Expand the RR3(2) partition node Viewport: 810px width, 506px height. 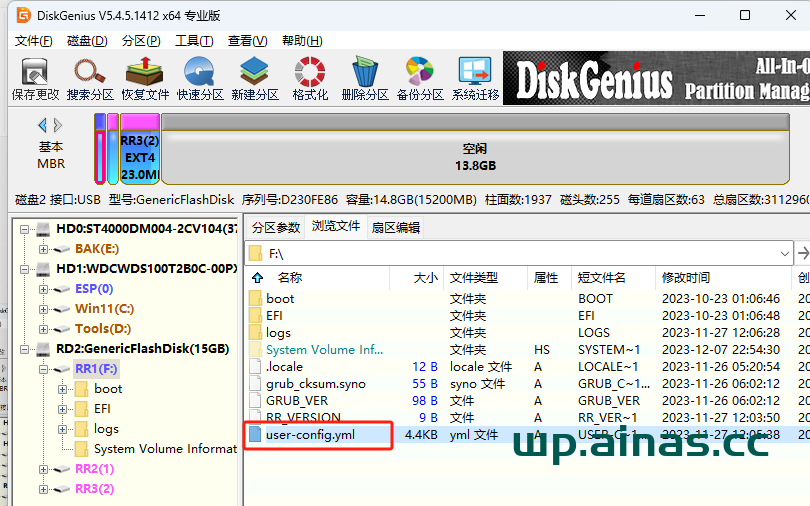(43, 489)
